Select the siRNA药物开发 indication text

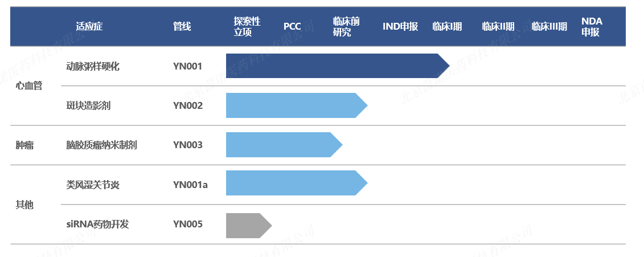(97, 224)
